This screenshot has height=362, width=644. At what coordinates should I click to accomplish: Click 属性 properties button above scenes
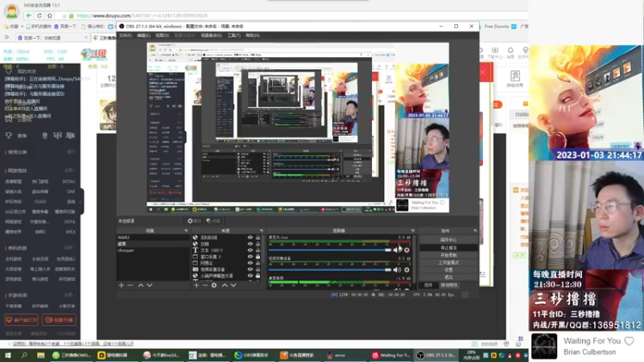click(194, 220)
